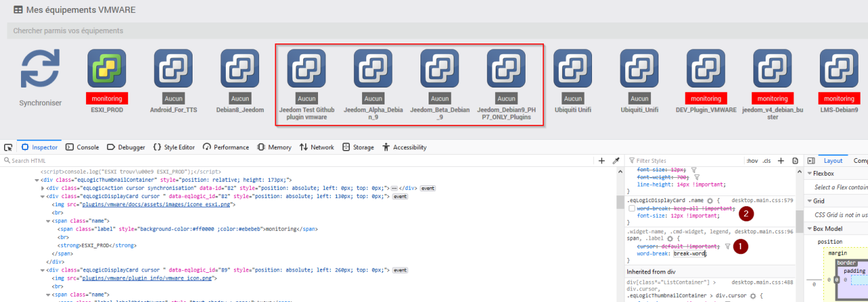Open the desktop.main.css:579 source link
Screen dimensions: 868x302
pos(762,201)
